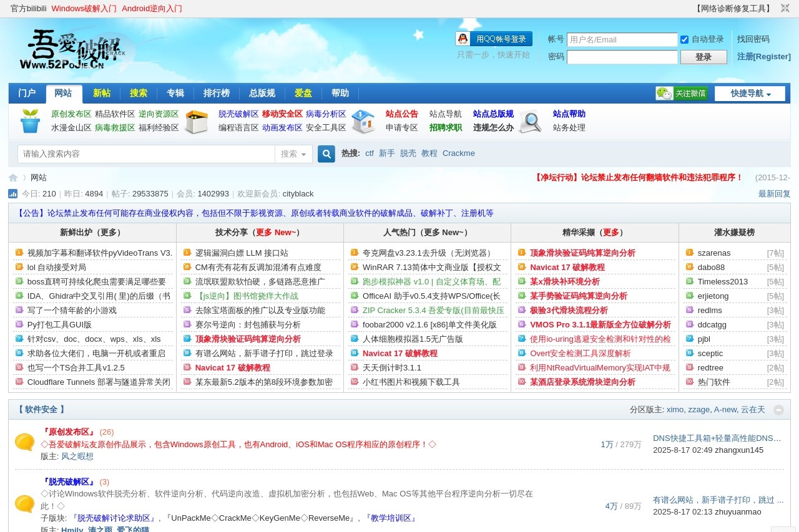
Task: Open the 新帖 nav tab
Action: click(x=102, y=94)
